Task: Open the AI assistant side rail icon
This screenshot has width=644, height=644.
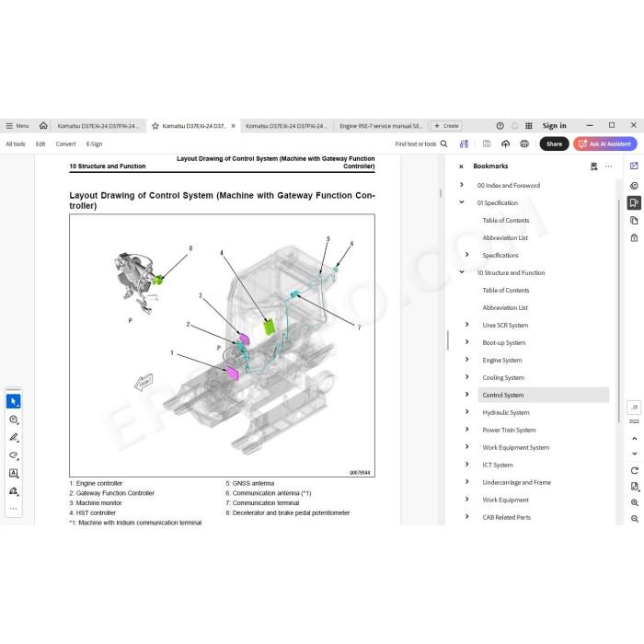Action: coord(634,166)
